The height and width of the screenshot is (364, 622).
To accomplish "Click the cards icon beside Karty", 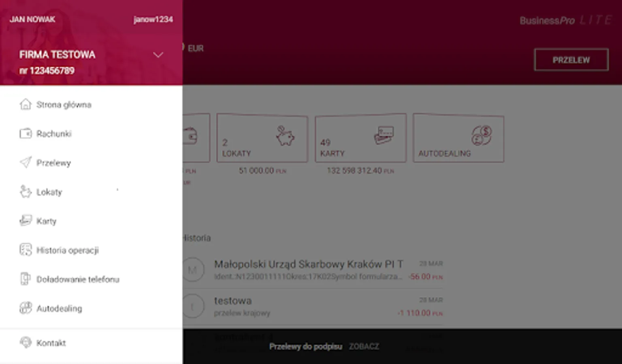I will pyautogui.click(x=26, y=221).
